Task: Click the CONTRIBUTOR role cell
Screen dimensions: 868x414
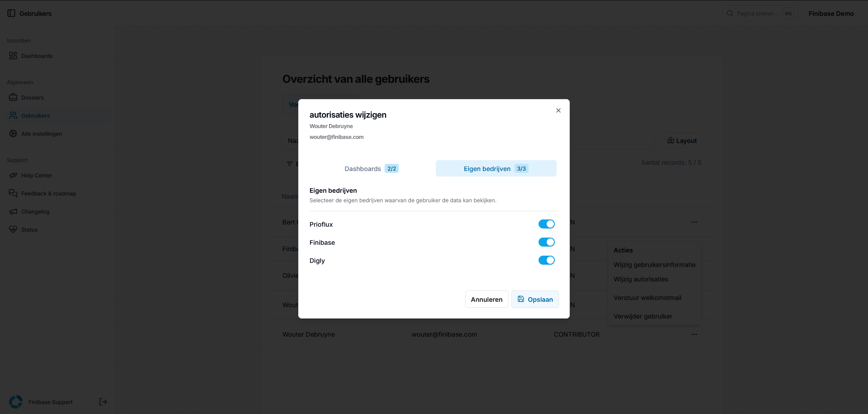Action: [577, 334]
